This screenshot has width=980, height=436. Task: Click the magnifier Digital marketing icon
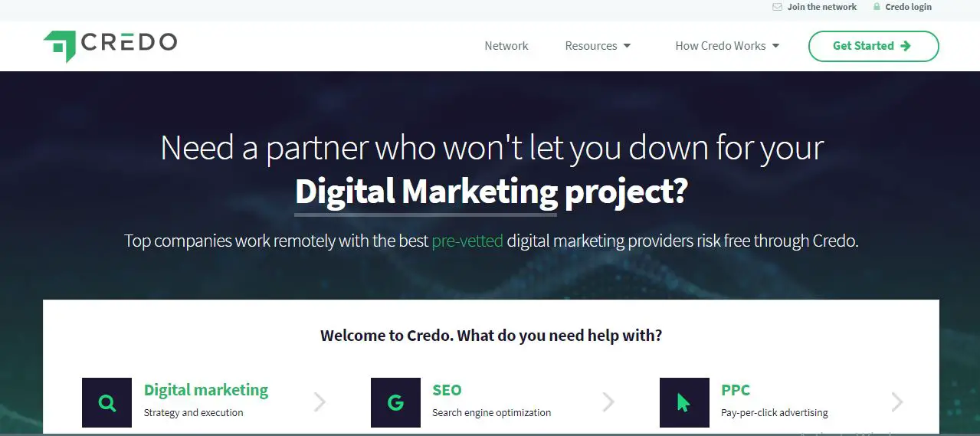[x=107, y=402]
